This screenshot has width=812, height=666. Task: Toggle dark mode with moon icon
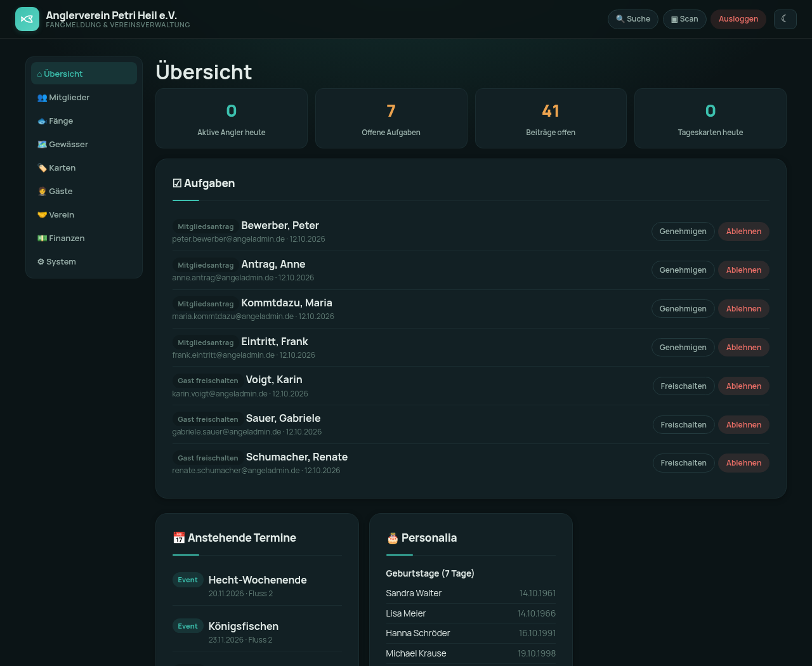(x=785, y=19)
